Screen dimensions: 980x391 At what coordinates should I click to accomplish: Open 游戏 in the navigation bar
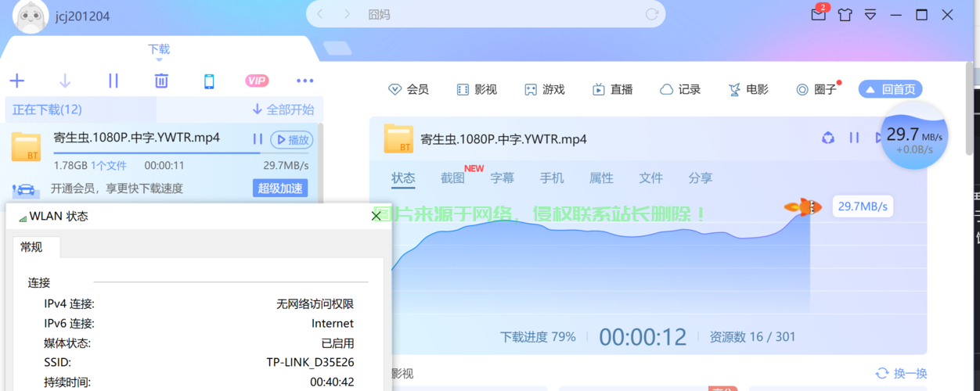(x=544, y=89)
